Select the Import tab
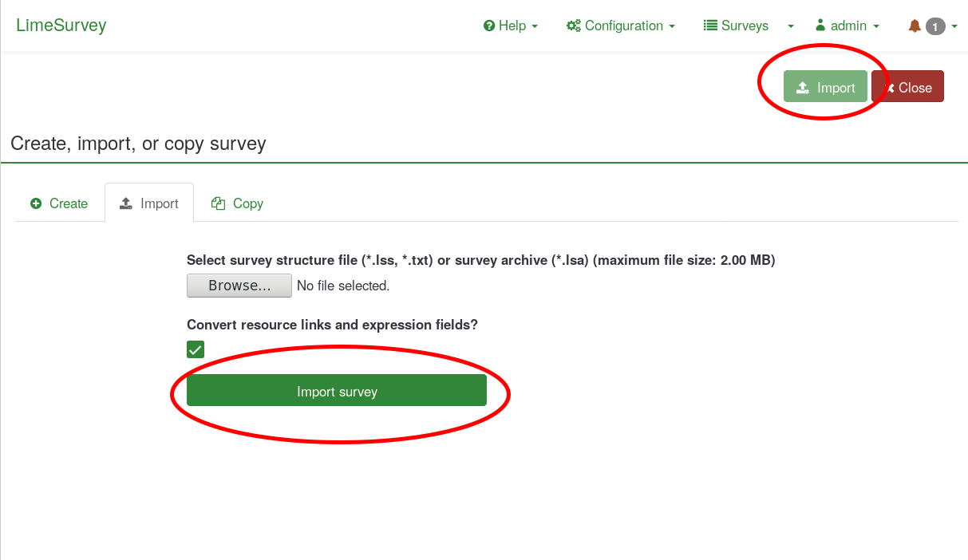The height and width of the screenshot is (560, 968). point(149,203)
